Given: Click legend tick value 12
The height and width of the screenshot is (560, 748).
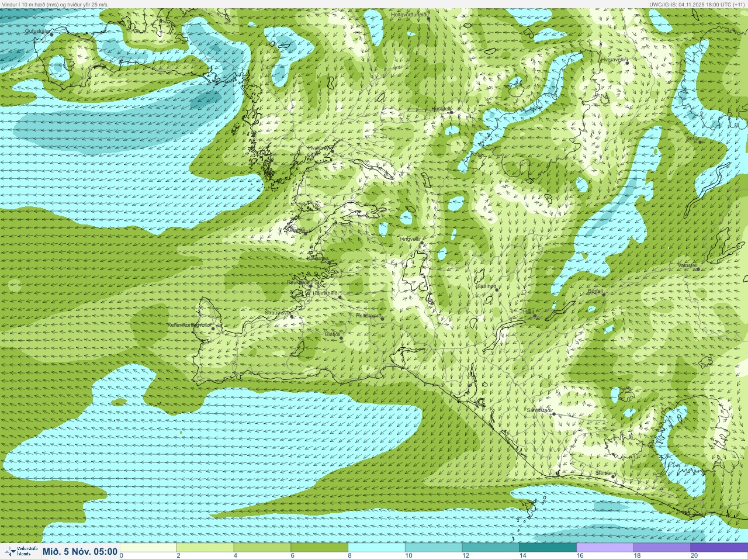Looking at the screenshot, I should coord(466,556).
